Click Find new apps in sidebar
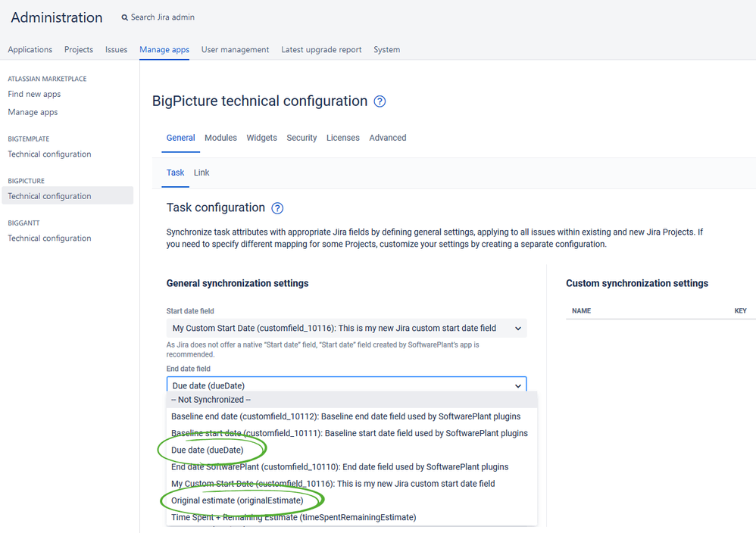The image size is (756, 533). coord(34,94)
